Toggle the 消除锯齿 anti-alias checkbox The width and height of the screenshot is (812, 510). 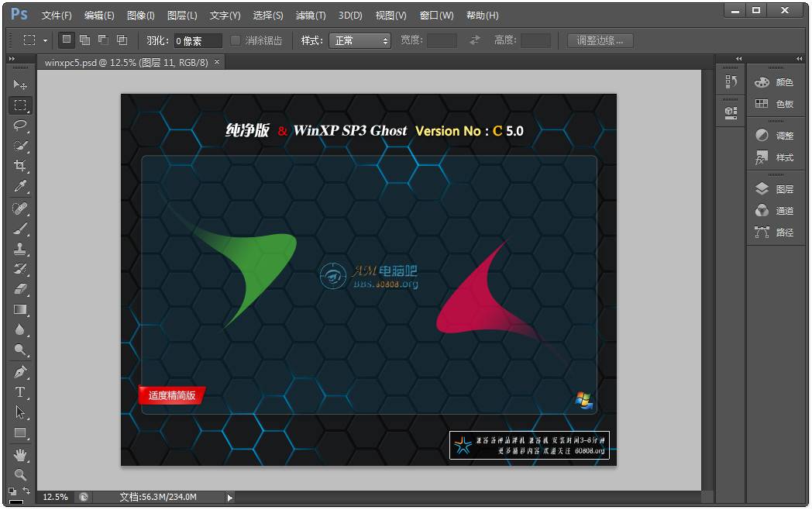235,40
